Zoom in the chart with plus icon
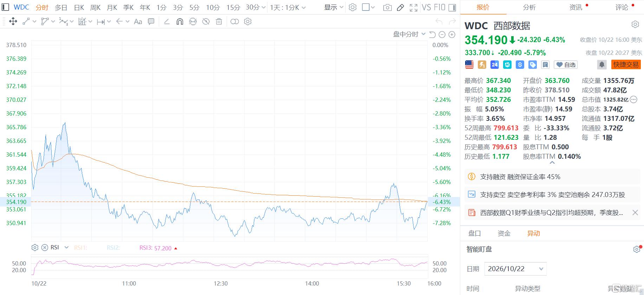The width and height of the screenshot is (644, 295). tap(452, 34)
